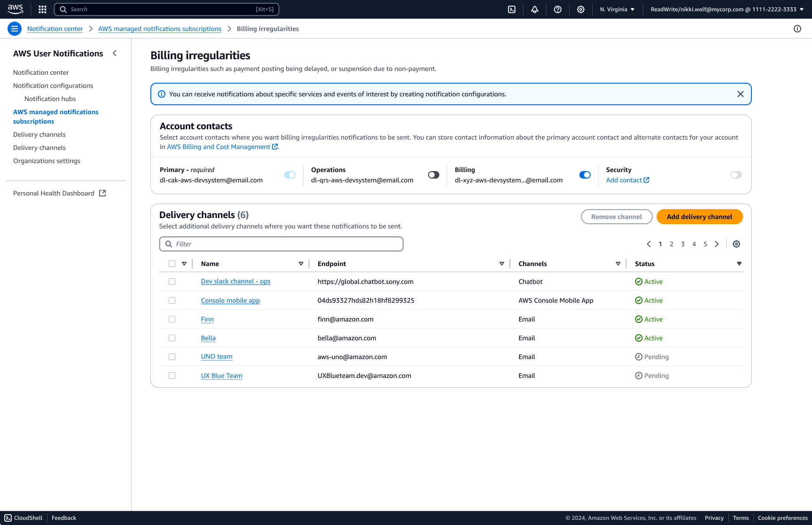Image resolution: width=812 pixels, height=525 pixels.
Task: Select the Dev slack channel - ops row checkbox
Action: 172,282
